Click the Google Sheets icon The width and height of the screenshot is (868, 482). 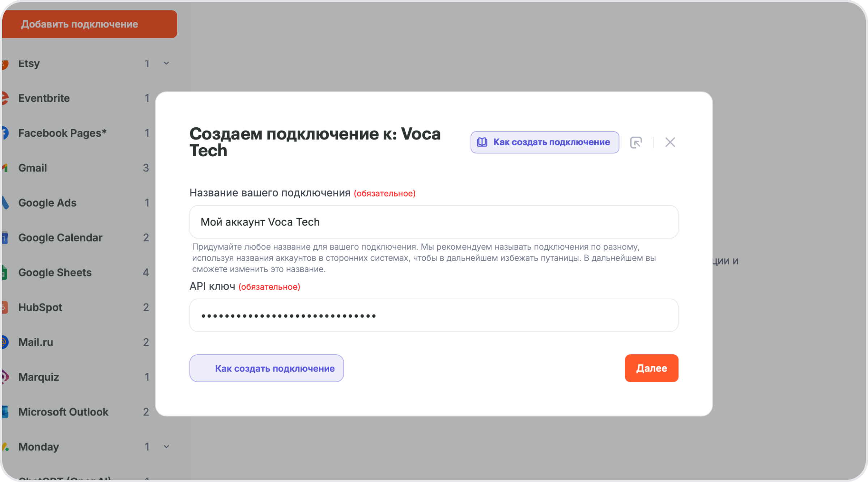point(5,272)
